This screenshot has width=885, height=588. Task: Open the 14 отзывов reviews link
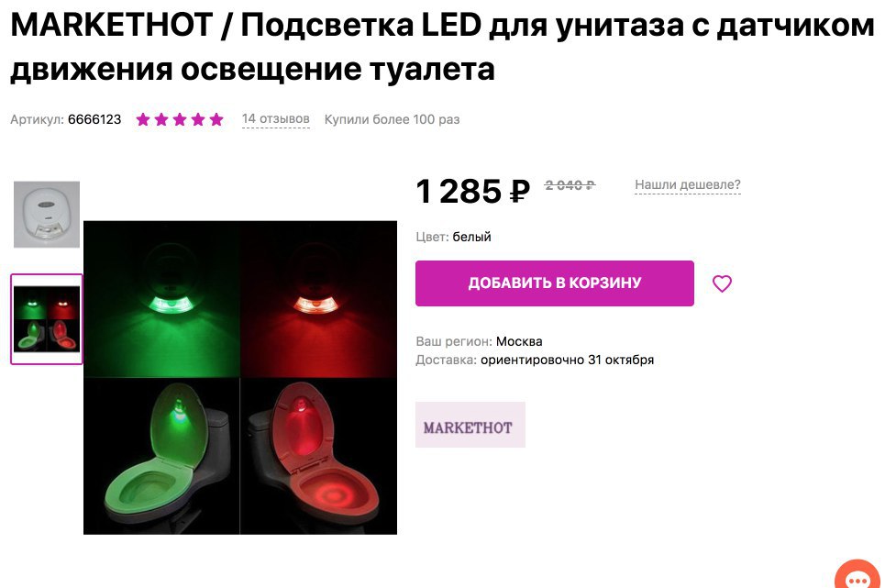point(275,119)
